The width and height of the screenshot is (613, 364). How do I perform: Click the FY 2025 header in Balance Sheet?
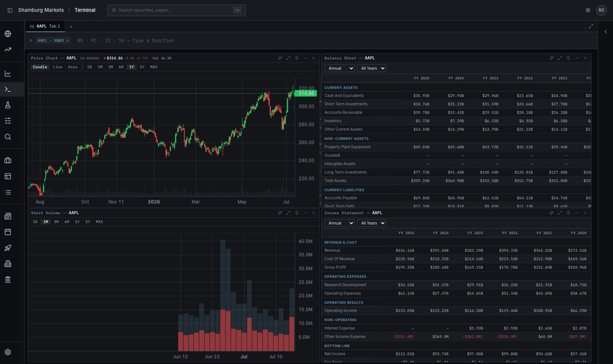tap(422, 78)
